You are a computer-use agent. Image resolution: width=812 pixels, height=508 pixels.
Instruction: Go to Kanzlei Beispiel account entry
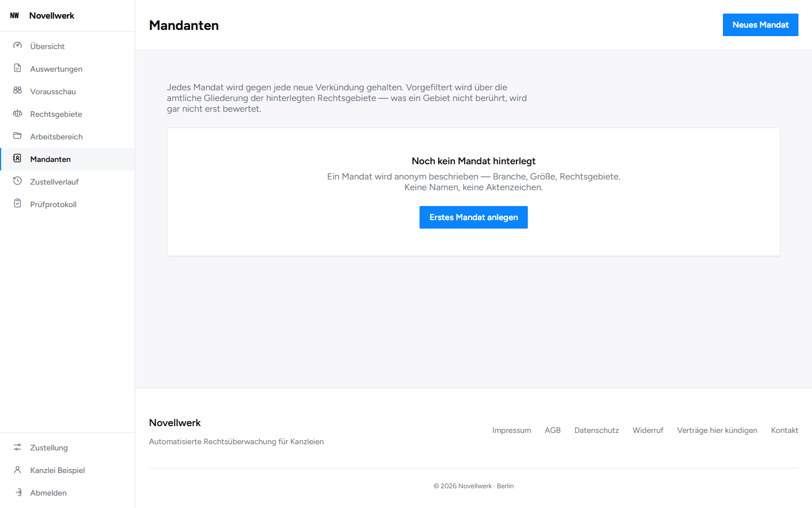click(68, 470)
